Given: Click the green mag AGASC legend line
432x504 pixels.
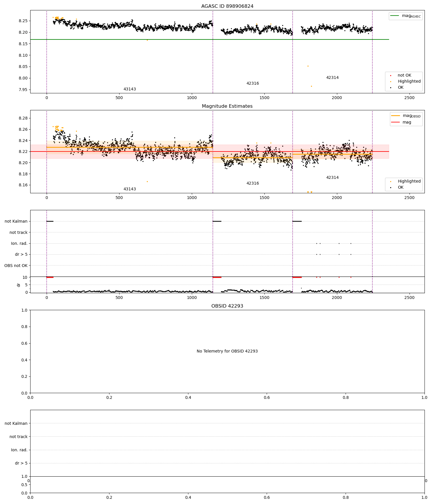Looking at the screenshot, I should coord(395,16).
